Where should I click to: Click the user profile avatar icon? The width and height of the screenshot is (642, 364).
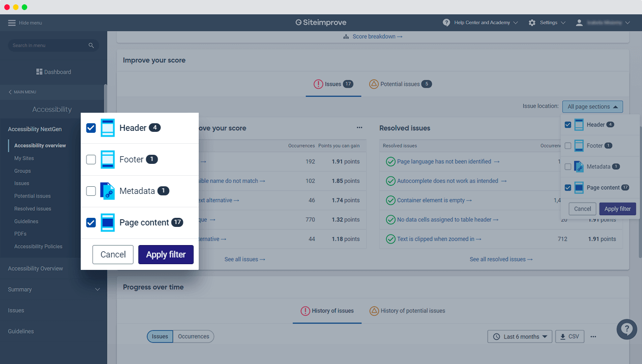tap(579, 22)
